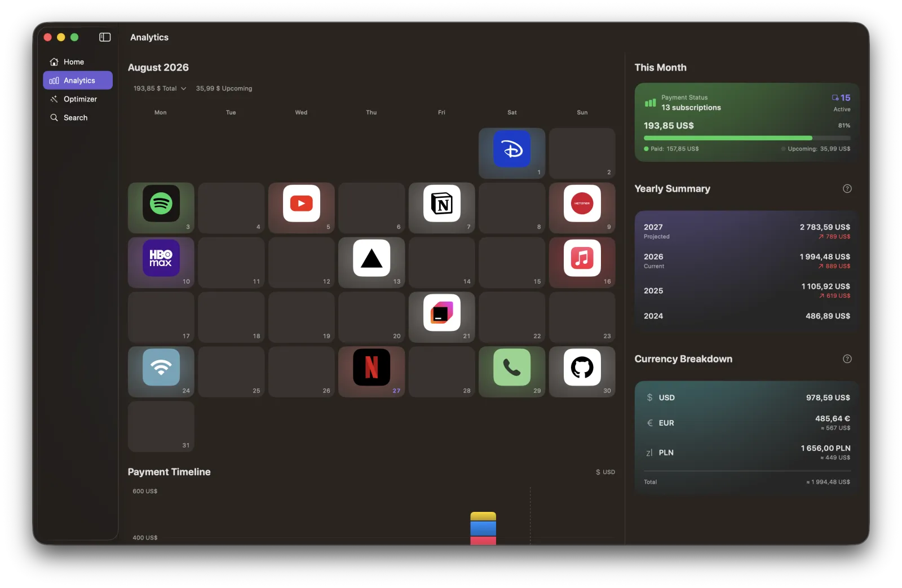This screenshot has height=588, width=902.
Task: Select the Spotify subscription icon
Action: (161, 204)
